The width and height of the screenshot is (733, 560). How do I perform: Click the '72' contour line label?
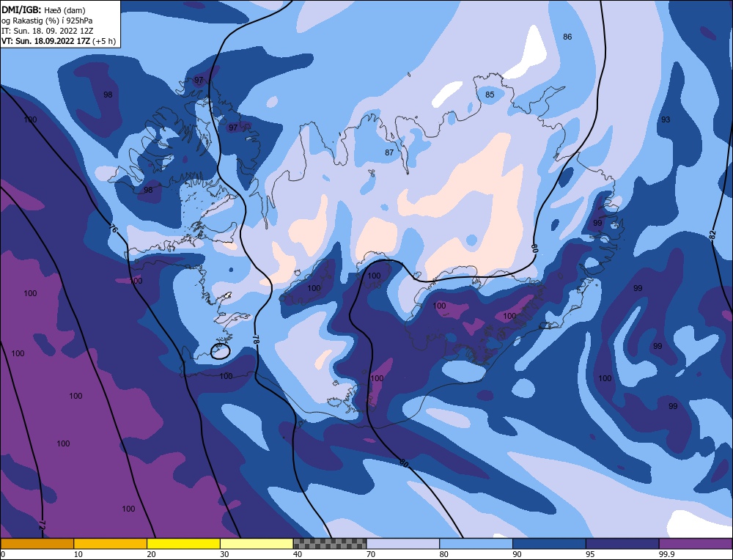pyautogui.click(x=42, y=525)
